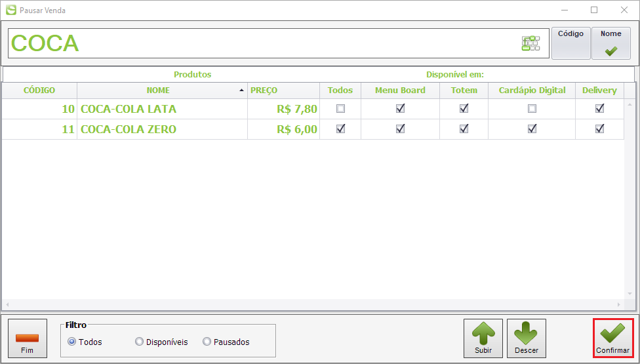Click the R$ 6,00 price cell
The height and width of the screenshot is (364, 640).
tap(283, 129)
